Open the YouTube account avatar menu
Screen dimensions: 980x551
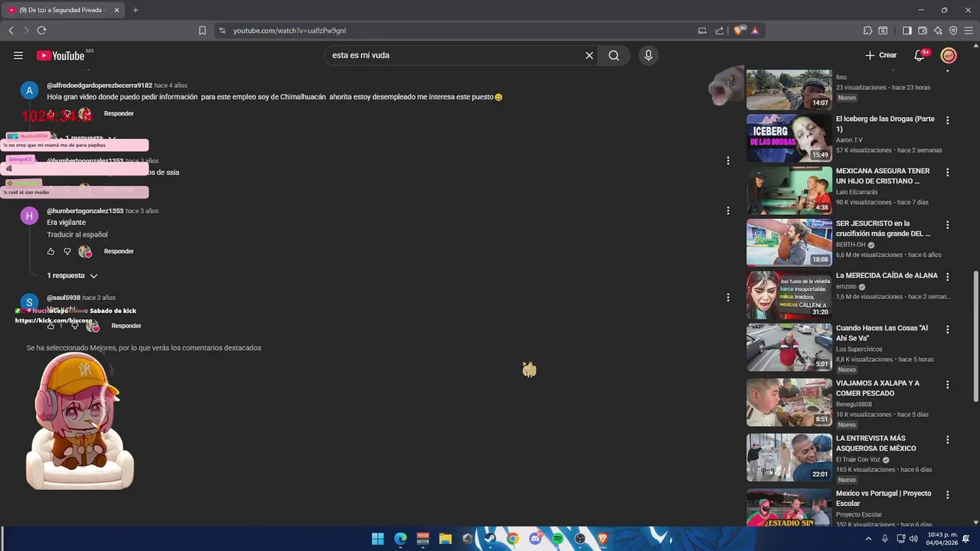949,55
